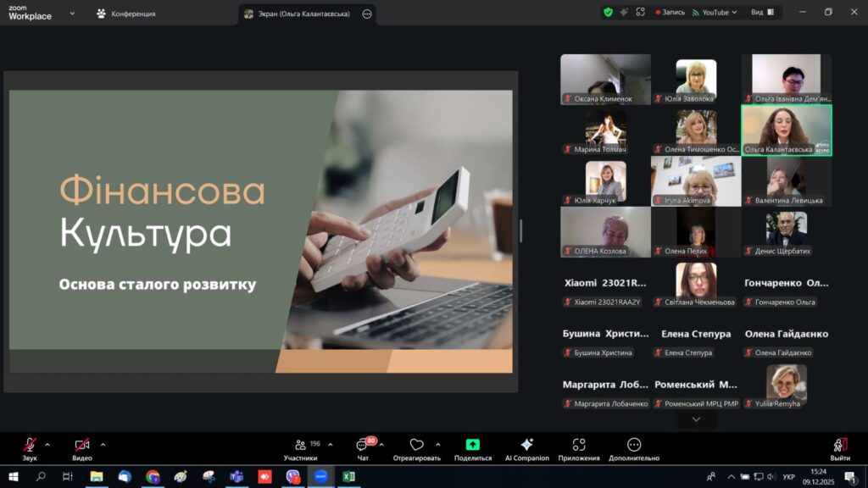The height and width of the screenshot is (488, 868).
Task: Click the Запись recording indicator
Action: [670, 13]
